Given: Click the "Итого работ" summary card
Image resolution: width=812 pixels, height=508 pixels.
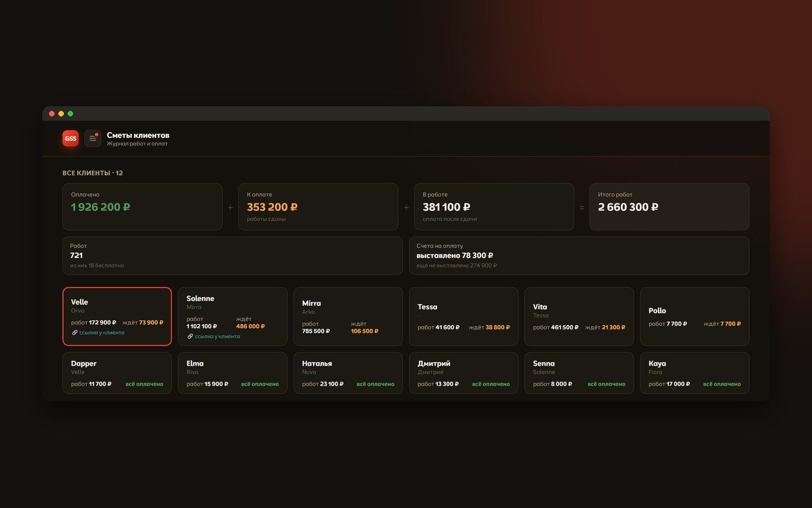Looking at the screenshot, I should 669,207.
